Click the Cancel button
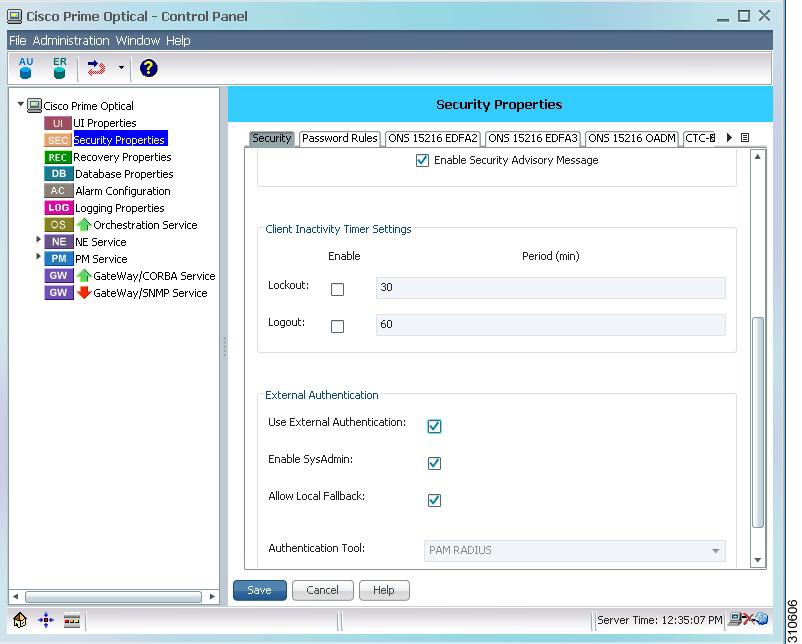The width and height of the screenshot is (802, 644). (322, 590)
